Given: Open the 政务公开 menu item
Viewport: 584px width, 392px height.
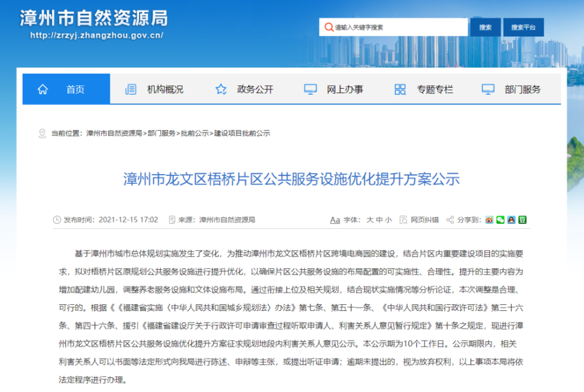Looking at the screenshot, I should click(255, 89).
